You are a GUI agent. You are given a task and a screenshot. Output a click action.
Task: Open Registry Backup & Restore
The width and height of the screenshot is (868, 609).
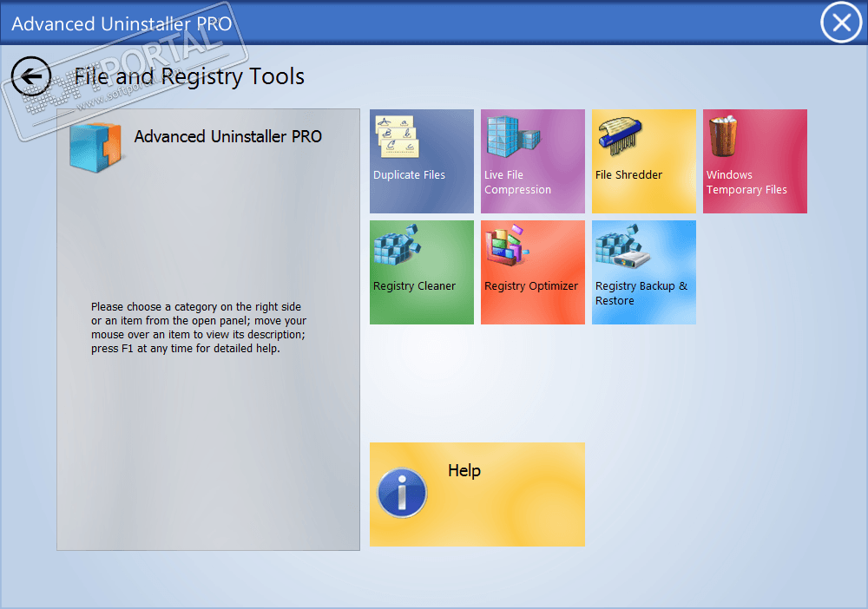point(644,272)
